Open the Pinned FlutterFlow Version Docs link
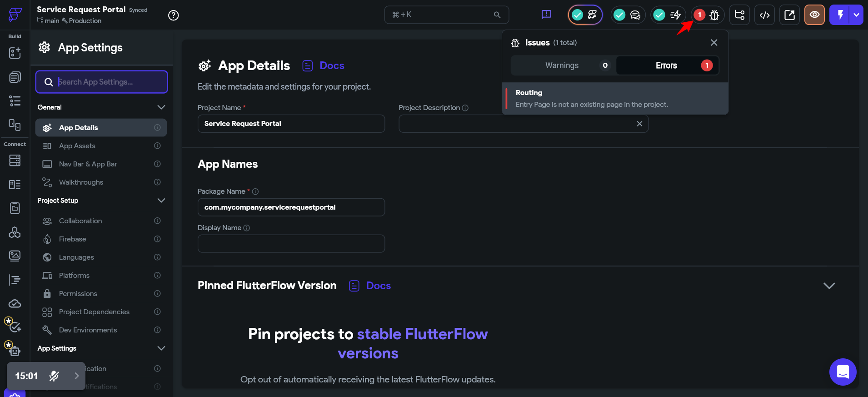 [x=369, y=286]
